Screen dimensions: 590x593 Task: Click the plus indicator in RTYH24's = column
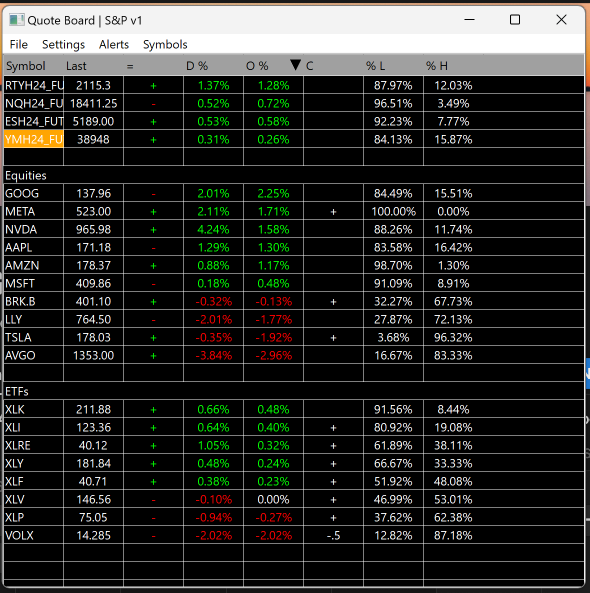[x=153, y=85]
